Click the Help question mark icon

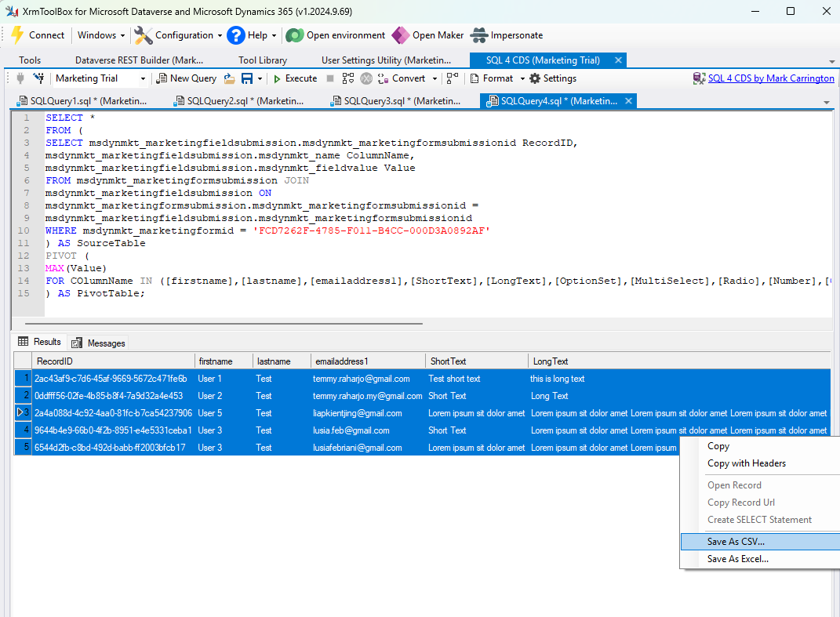coord(236,35)
